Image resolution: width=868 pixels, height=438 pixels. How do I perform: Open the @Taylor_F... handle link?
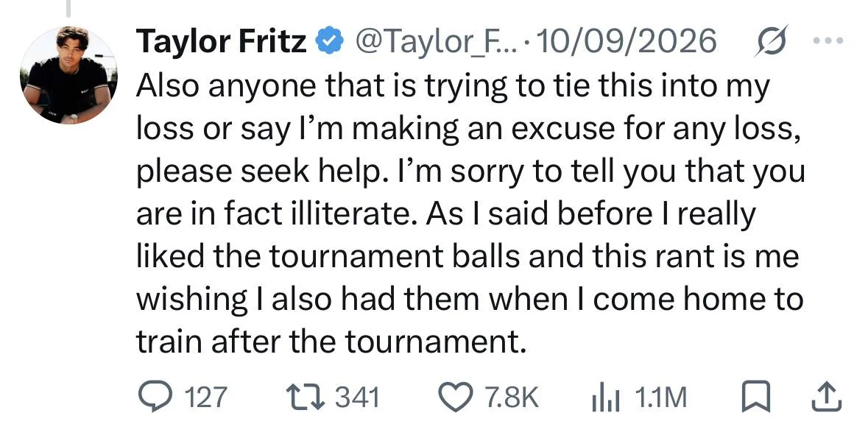(437, 41)
